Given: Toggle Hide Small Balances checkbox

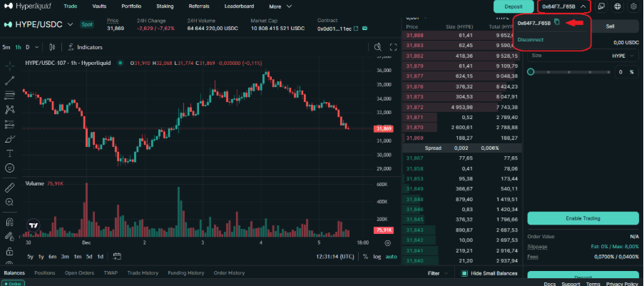Looking at the screenshot, I should [464, 273].
